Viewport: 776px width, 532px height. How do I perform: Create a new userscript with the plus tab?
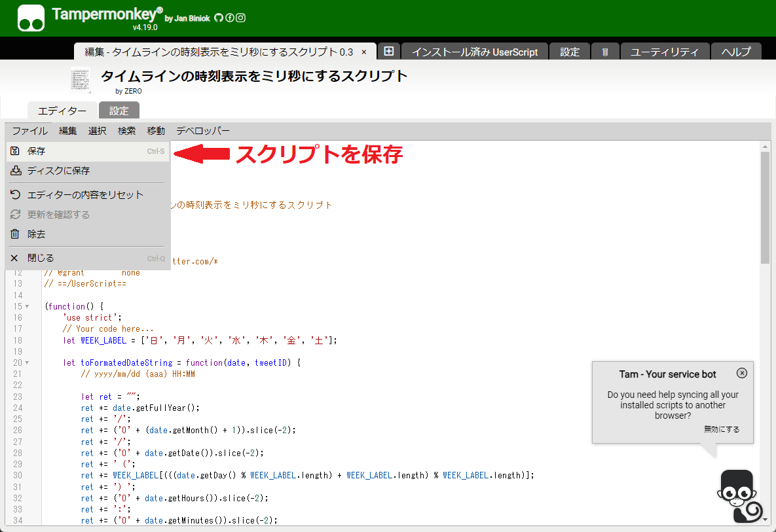[389, 50]
